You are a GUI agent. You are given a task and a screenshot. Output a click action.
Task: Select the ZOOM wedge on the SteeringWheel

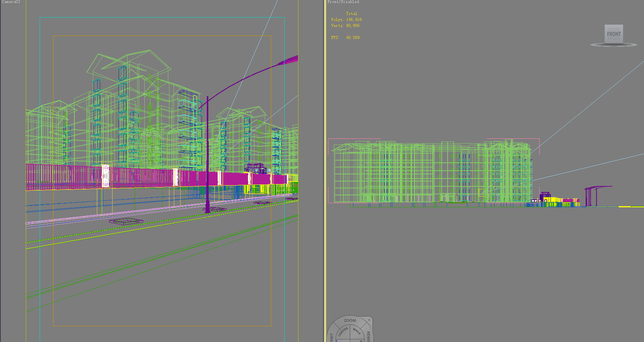pyautogui.click(x=350, y=320)
